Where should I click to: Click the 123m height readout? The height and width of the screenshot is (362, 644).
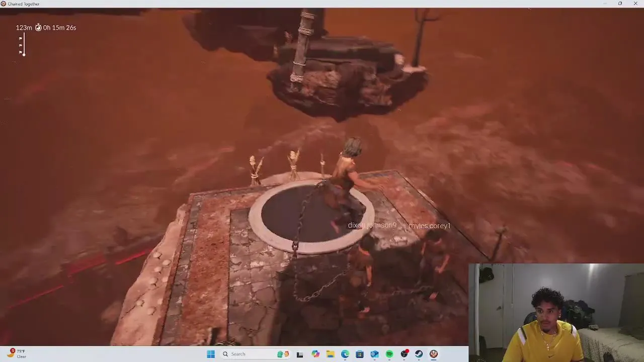(x=24, y=28)
